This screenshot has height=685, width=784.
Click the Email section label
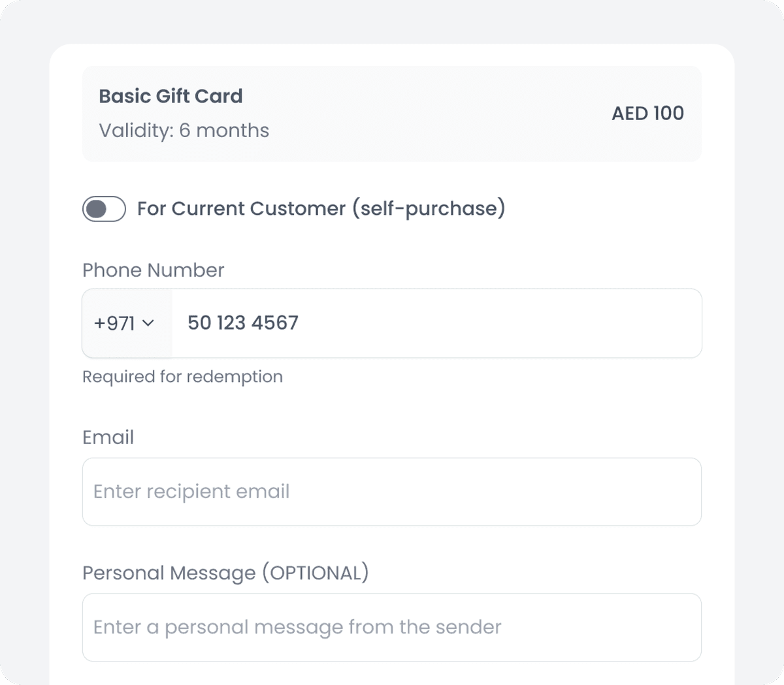click(x=108, y=437)
